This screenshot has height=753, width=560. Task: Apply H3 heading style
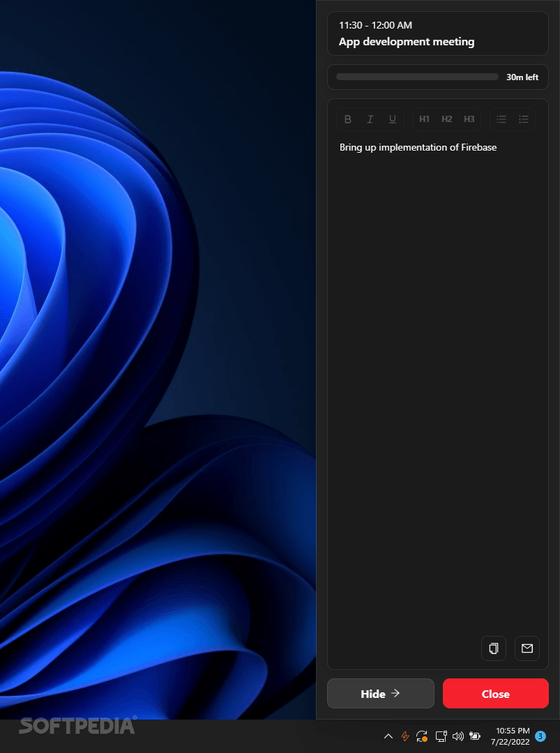tap(469, 119)
